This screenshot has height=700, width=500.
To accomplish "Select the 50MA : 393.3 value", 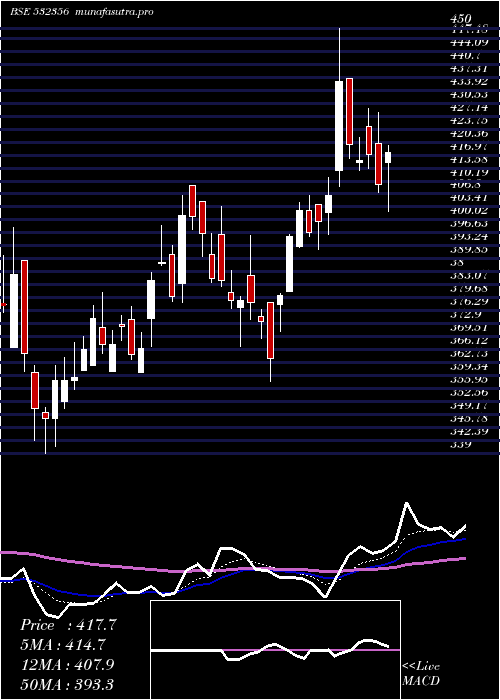I will [67, 684].
